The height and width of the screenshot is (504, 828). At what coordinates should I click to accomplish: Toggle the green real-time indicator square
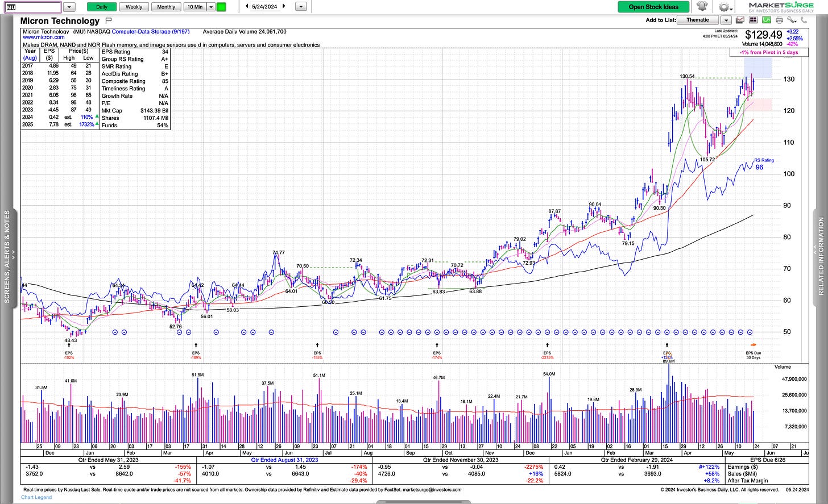[221, 7]
